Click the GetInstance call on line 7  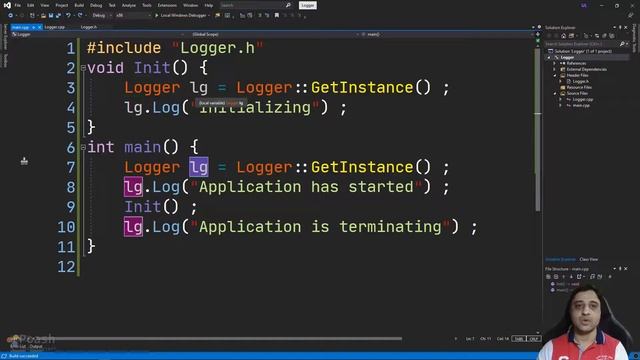[362, 167]
